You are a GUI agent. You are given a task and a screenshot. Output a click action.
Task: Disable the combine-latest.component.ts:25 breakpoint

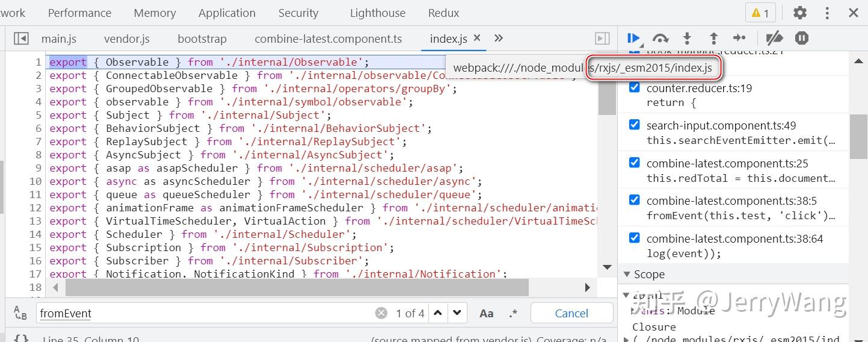click(x=634, y=163)
